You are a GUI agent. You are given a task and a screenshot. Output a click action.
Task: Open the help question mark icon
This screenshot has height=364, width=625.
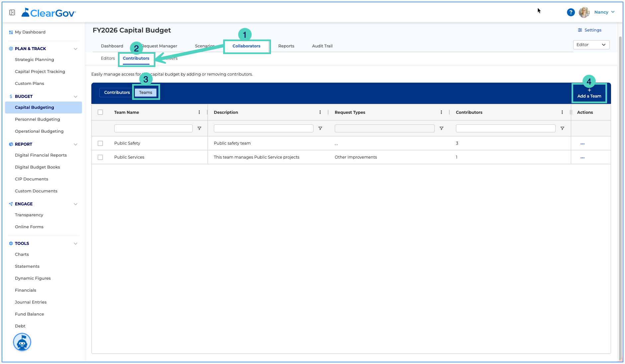pyautogui.click(x=571, y=12)
